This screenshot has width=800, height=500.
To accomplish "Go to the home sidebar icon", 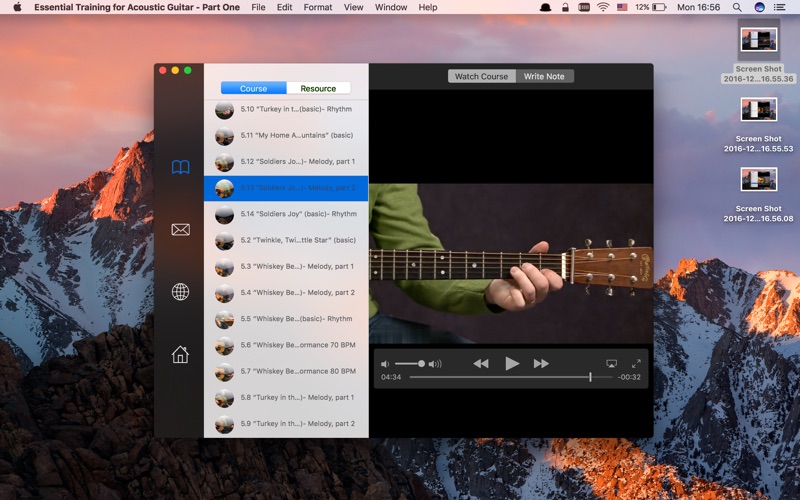I will tap(181, 354).
